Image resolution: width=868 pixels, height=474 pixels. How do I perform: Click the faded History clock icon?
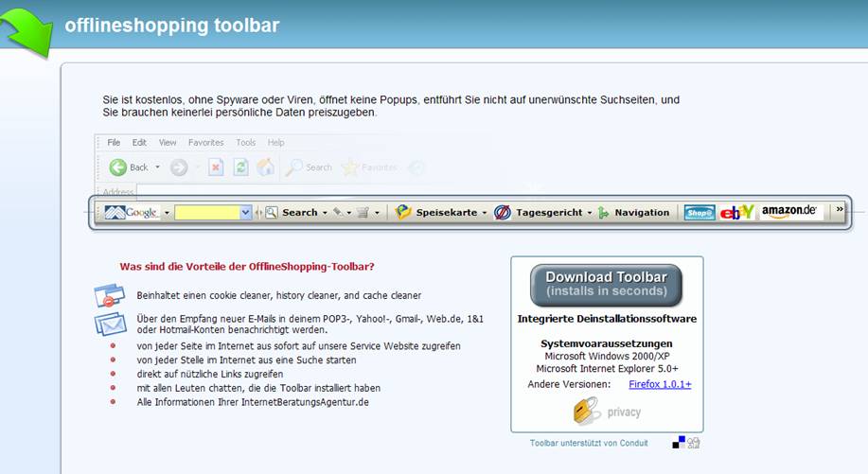(416, 167)
